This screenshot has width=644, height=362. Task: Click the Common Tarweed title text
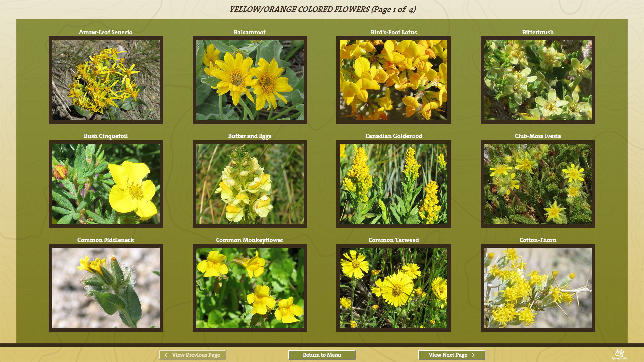[x=393, y=240]
